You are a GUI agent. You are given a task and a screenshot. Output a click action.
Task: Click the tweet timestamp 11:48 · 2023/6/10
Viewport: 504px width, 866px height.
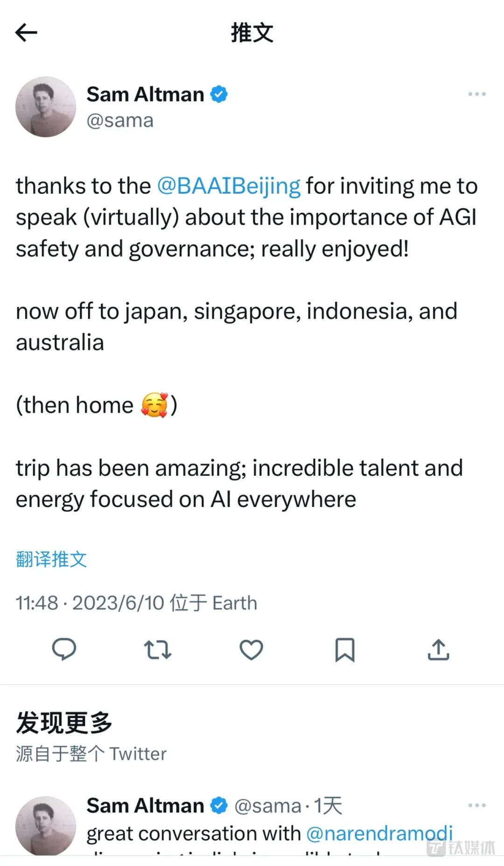90,603
